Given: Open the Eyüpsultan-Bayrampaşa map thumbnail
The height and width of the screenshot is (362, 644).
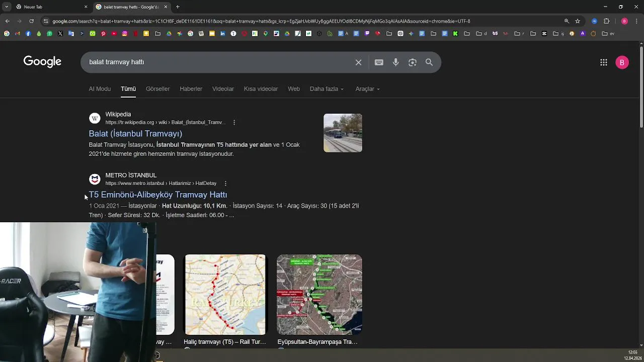Looking at the screenshot, I should pos(319,295).
